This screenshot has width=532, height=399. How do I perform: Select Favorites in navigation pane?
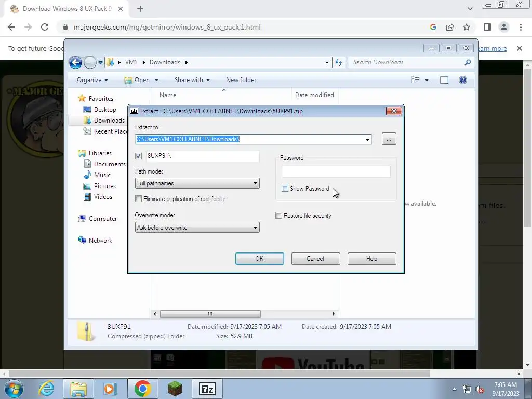tap(101, 98)
